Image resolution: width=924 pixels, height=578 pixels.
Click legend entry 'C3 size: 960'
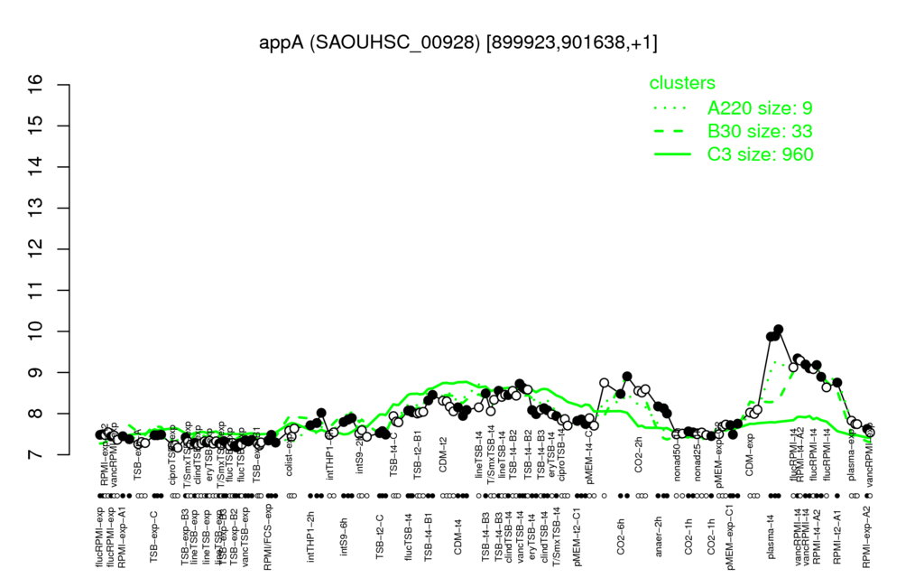(760, 154)
